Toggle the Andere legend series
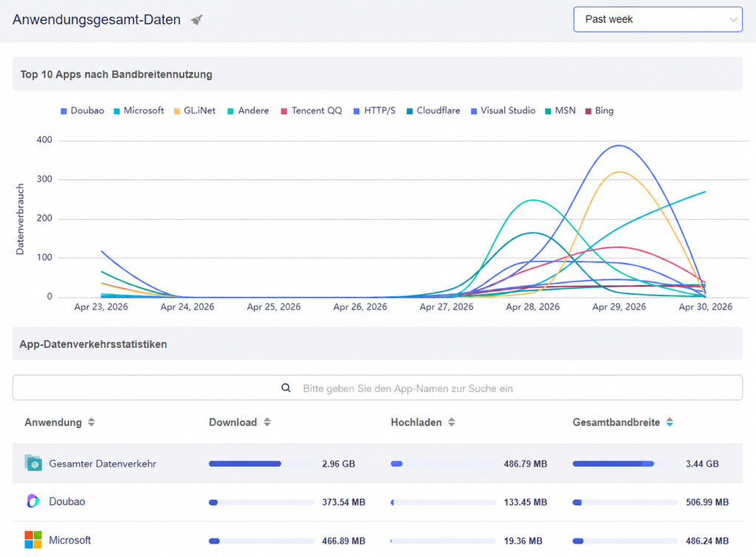 pyautogui.click(x=248, y=110)
